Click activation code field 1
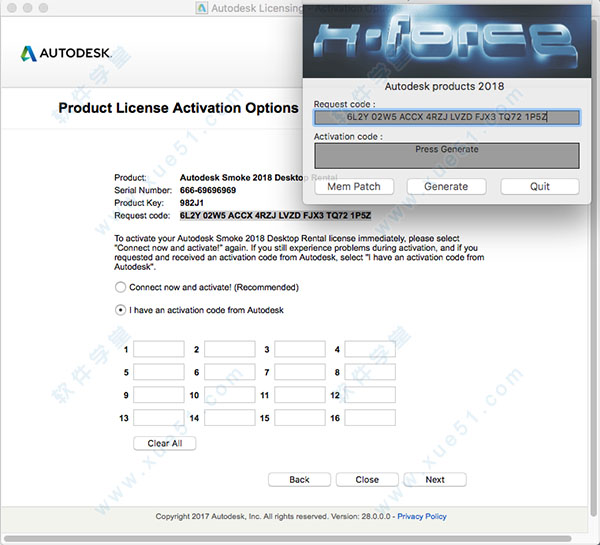The image size is (600, 545). pos(159,349)
